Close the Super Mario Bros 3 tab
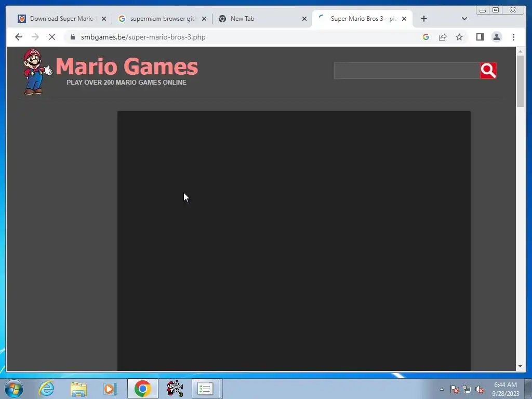The width and height of the screenshot is (532, 399). pos(404,19)
